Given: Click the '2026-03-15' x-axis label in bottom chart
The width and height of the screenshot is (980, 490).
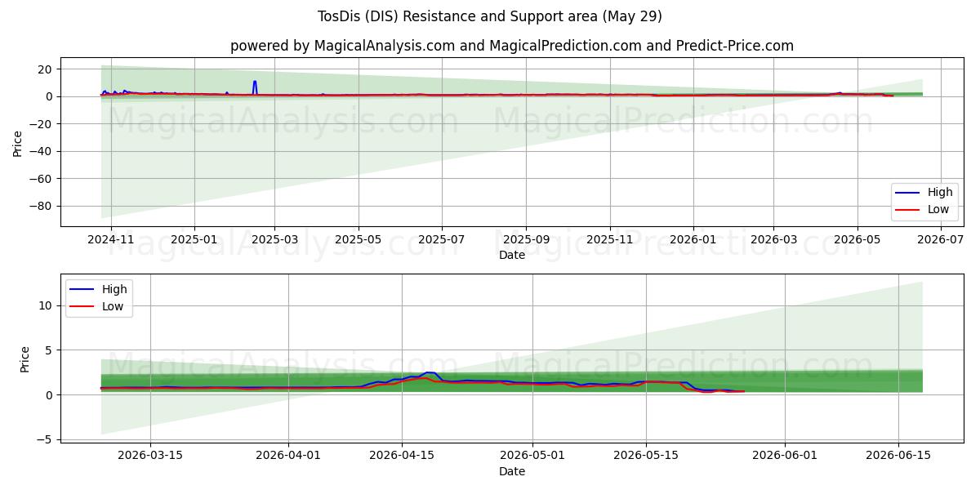Looking at the screenshot, I should pos(150,457).
